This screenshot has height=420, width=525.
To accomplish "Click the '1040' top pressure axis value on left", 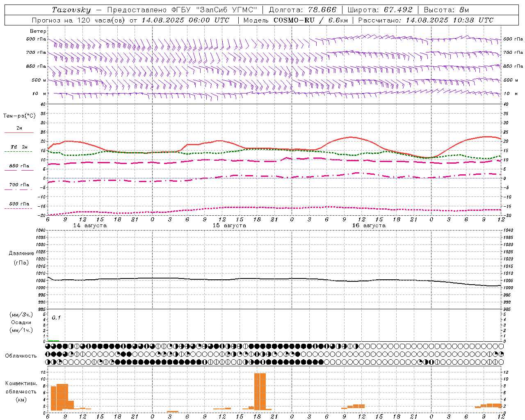I will (41, 231).
